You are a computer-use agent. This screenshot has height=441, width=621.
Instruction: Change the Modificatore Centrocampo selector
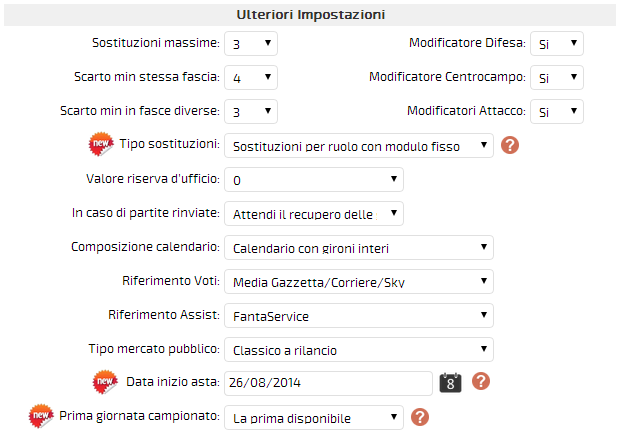coord(557,78)
